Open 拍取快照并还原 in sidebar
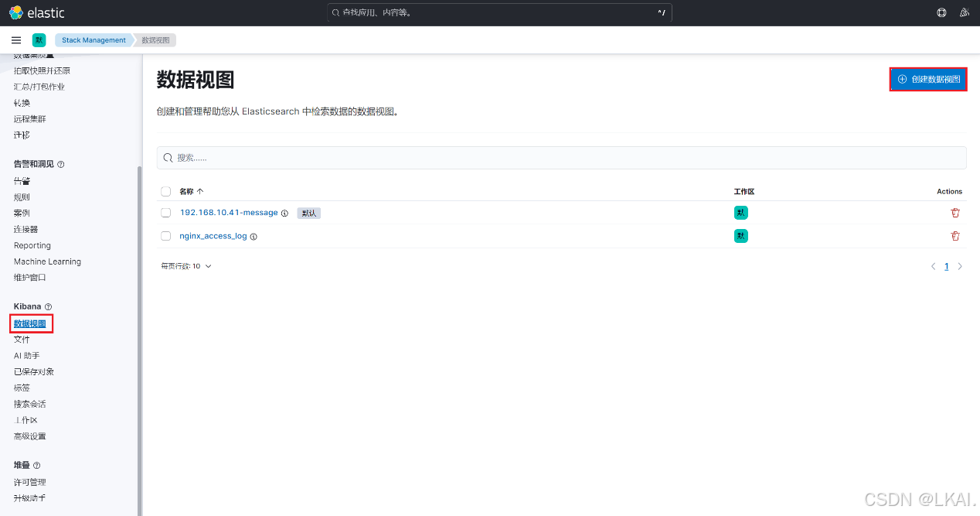This screenshot has height=516, width=980. point(42,70)
